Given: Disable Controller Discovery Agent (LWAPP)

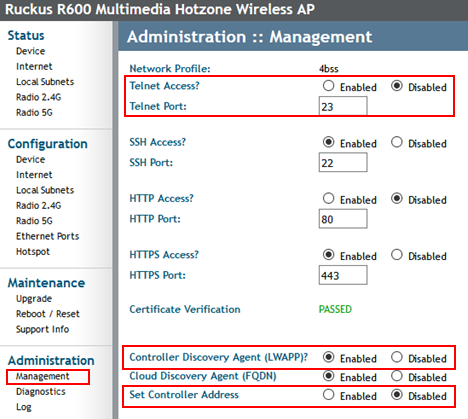Looking at the screenshot, I should coord(397,357).
